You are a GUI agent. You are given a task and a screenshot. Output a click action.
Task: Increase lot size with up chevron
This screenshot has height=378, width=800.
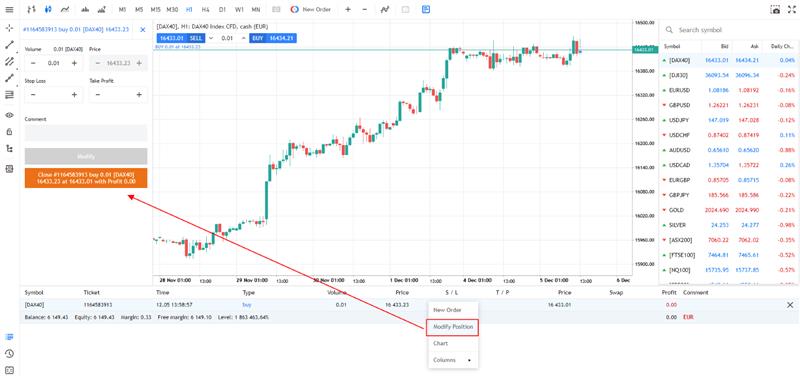(243, 38)
